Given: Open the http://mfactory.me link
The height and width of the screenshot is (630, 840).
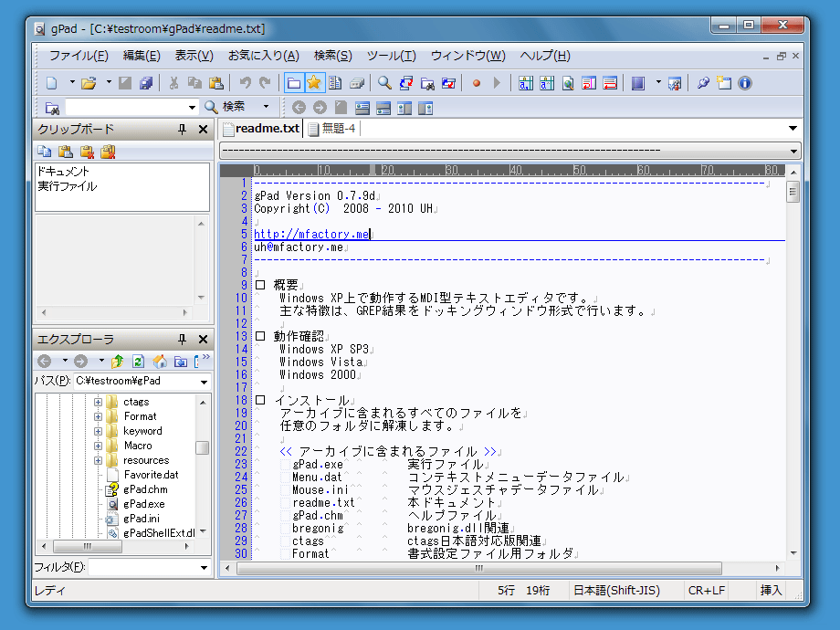Looking at the screenshot, I should pyautogui.click(x=311, y=234).
